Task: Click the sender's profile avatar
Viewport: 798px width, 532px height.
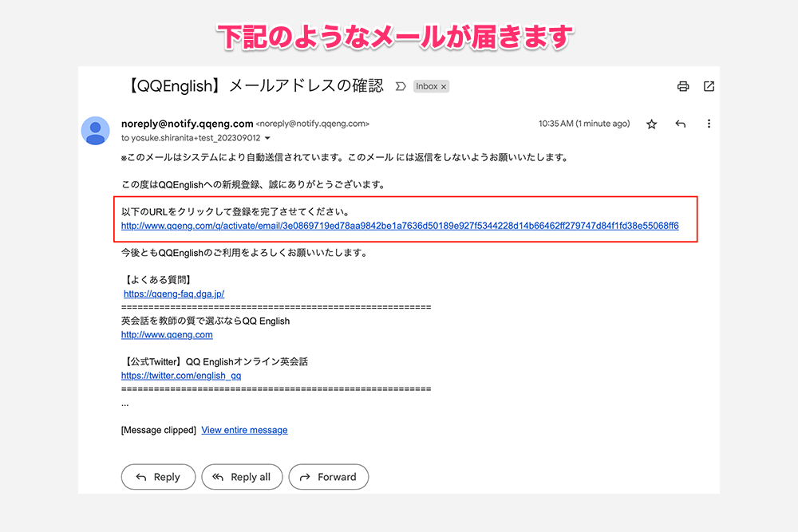Action: [x=95, y=131]
